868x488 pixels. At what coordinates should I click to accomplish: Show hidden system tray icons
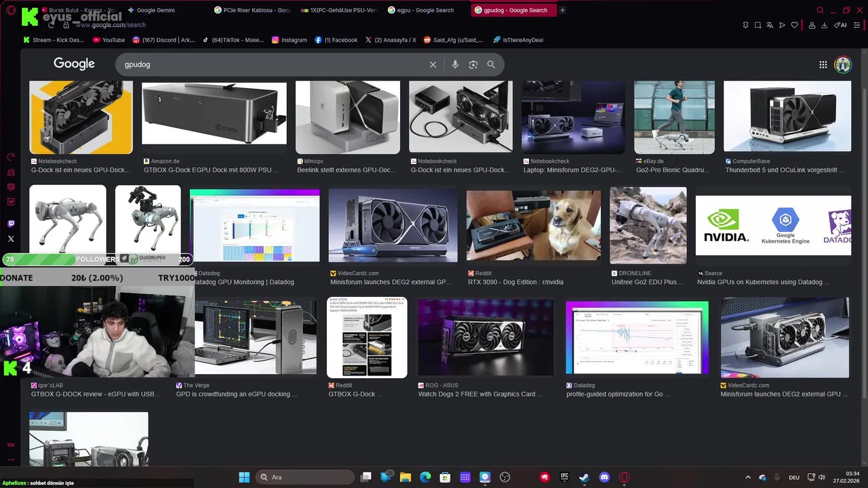coord(748,478)
